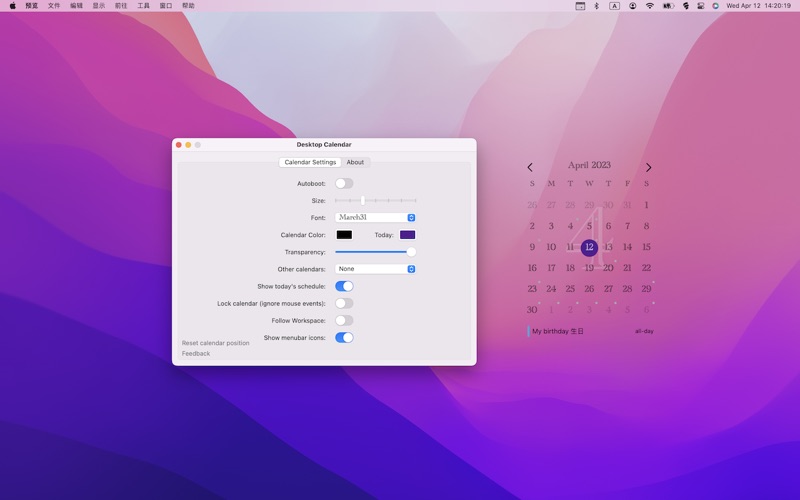800x500 pixels.
Task: Select date 16 in the calendar
Action: click(532, 268)
